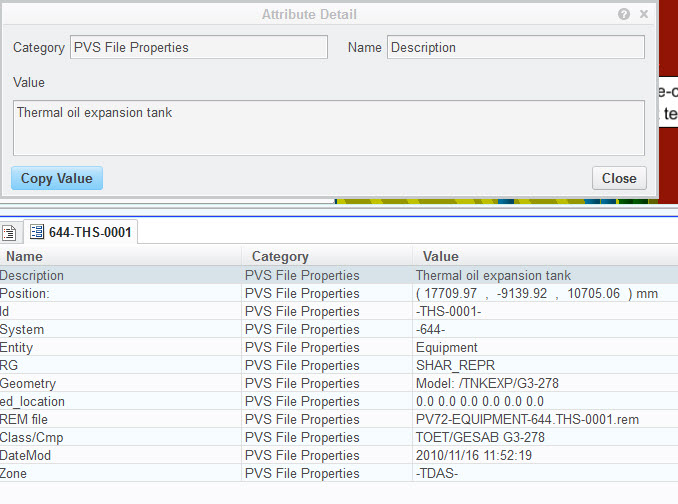678x504 pixels.
Task: Click the value Model: /TNKEXP/G3-278
Action: click(487, 383)
